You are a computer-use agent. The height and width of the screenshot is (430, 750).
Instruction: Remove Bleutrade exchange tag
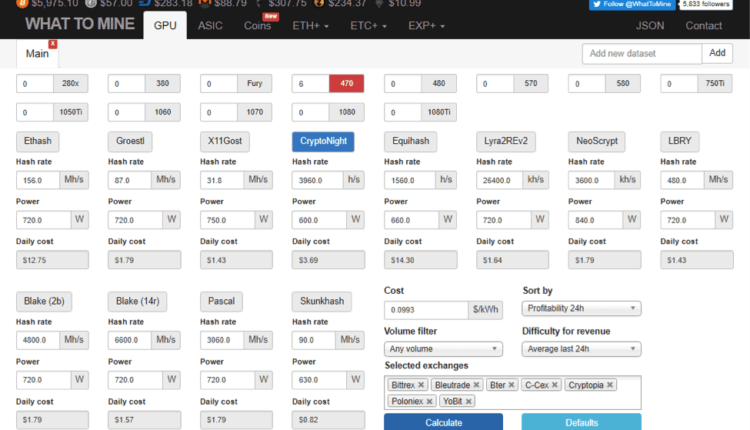coord(477,385)
